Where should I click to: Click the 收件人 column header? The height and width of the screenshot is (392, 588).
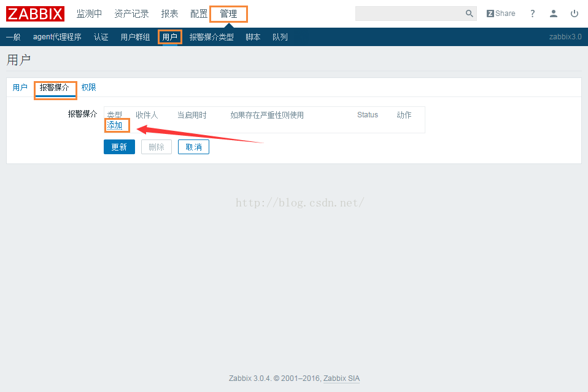pos(147,115)
